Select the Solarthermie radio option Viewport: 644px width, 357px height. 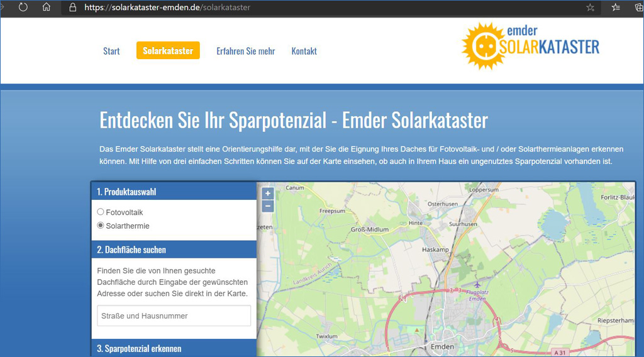click(x=101, y=226)
